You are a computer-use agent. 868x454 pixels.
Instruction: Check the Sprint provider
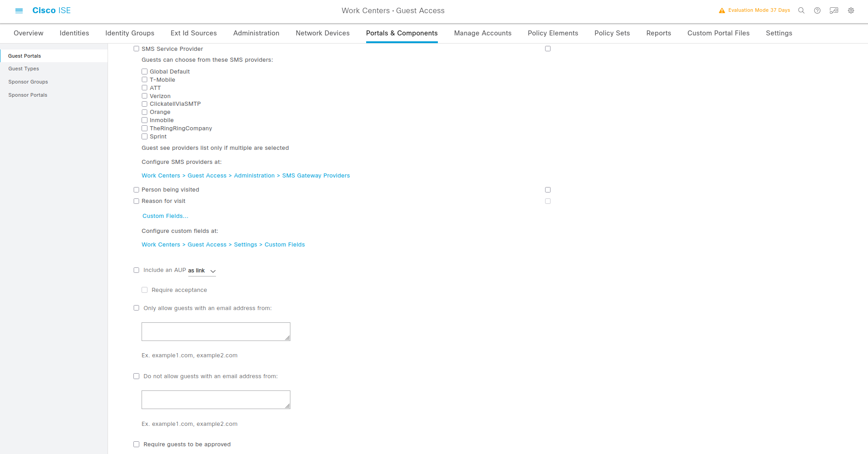(x=144, y=137)
